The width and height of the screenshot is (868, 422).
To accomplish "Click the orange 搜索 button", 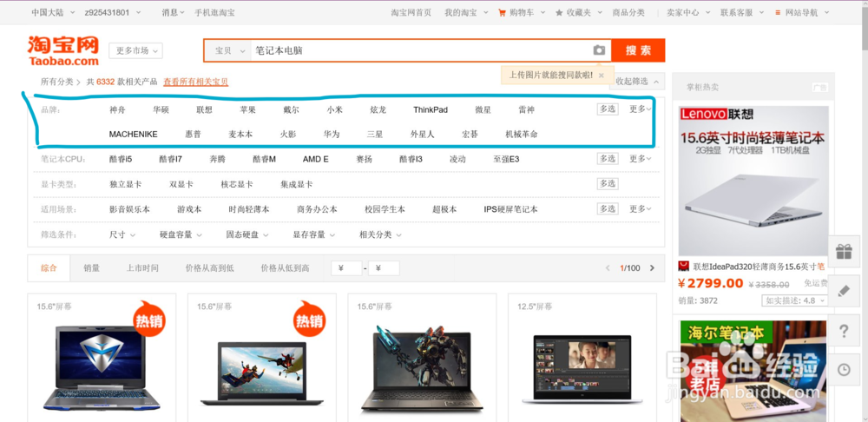I will coord(638,50).
